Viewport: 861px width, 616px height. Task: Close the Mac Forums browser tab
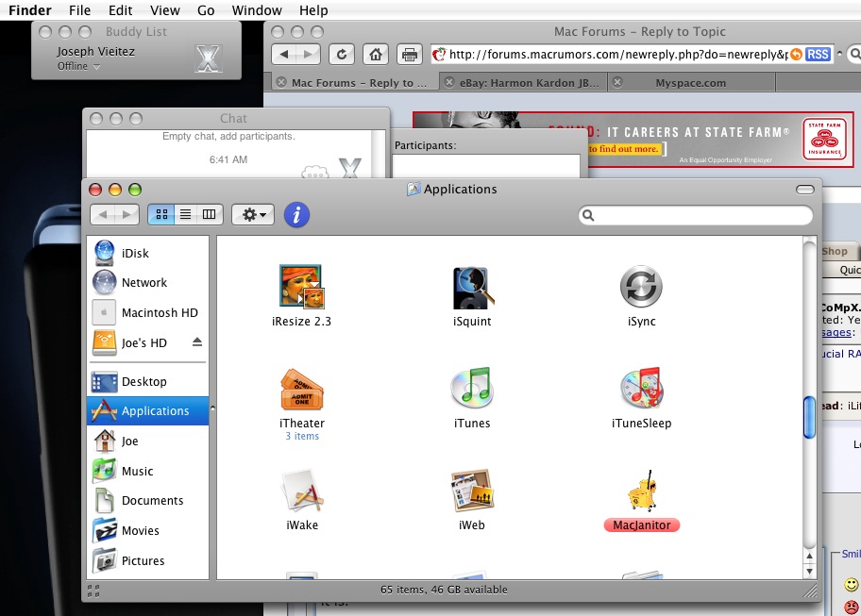click(281, 82)
